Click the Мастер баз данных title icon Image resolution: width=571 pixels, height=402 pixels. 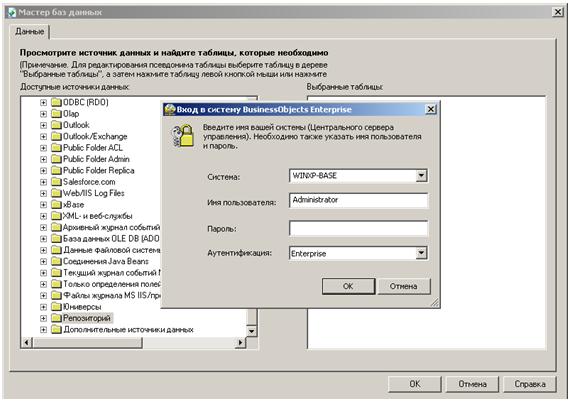click(12, 12)
